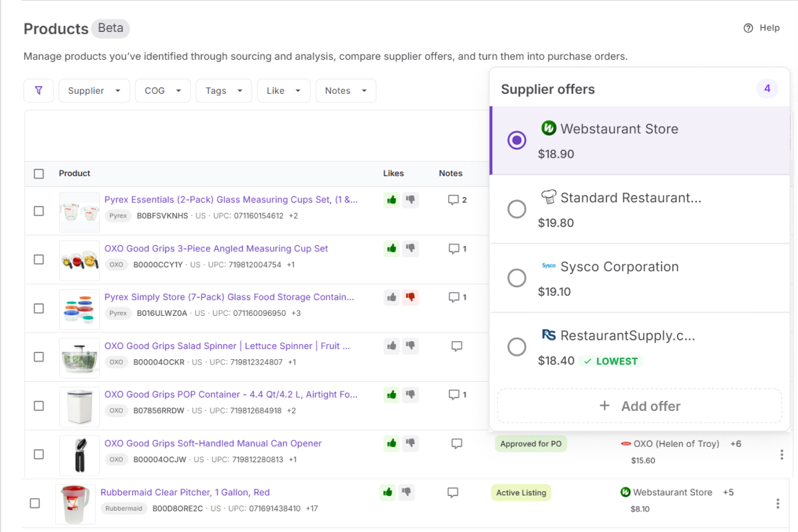Open OXO Good Grips Soft-Handled Can Opener link

click(x=213, y=444)
